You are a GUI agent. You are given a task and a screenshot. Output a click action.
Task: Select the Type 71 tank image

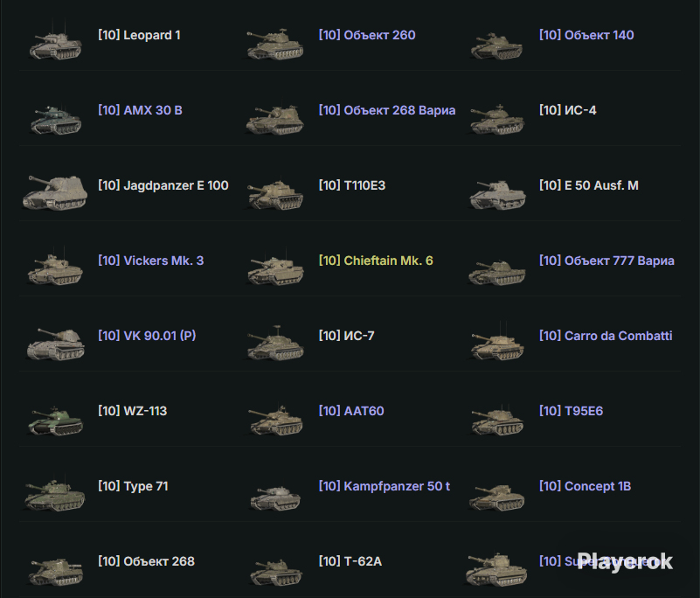(54, 494)
